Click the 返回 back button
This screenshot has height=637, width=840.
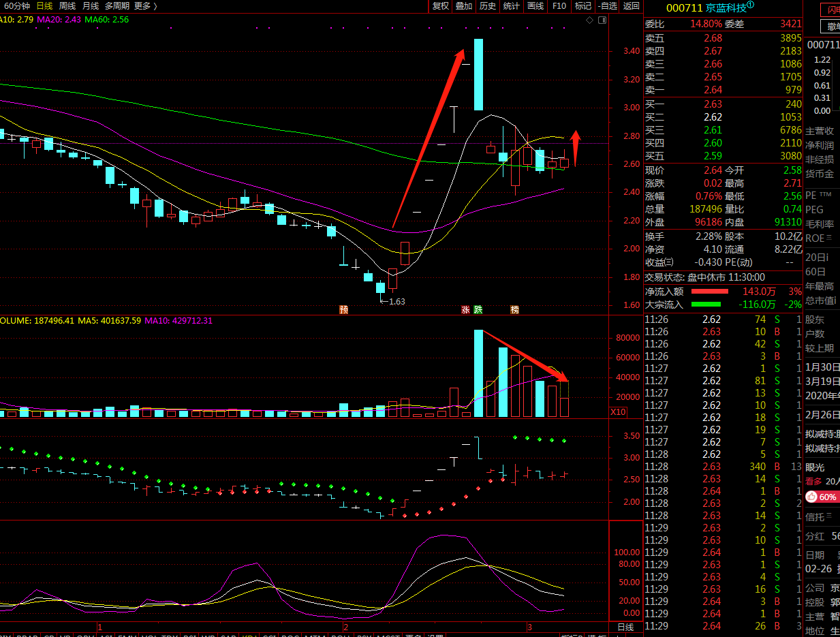pos(632,6)
